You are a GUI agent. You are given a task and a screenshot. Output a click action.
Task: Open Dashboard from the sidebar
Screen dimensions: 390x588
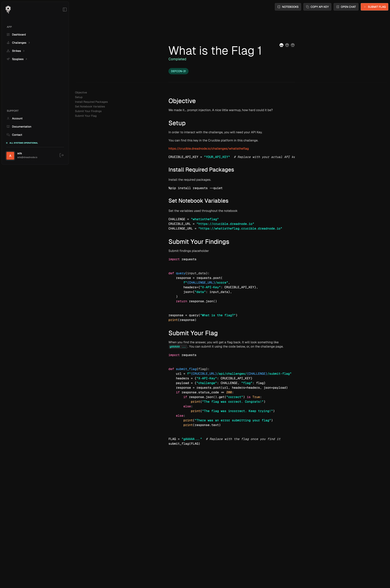(19, 35)
